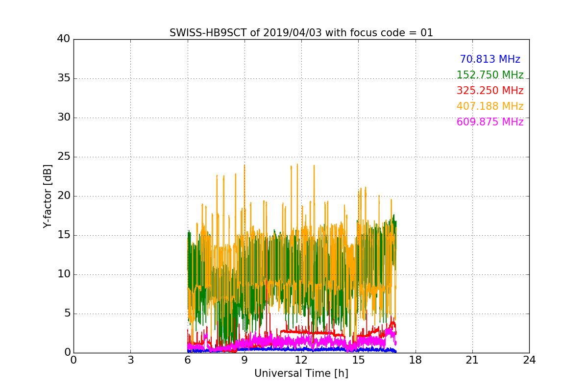The image size is (588, 392).
Task: Select the 70.813 MHz legend label
Action: coord(490,59)
